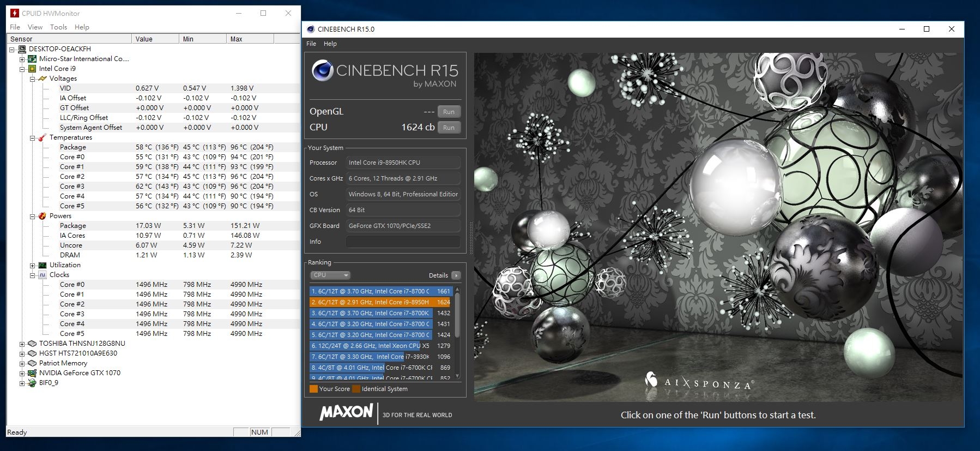
Task: Click the Info input field
Action: (x=403, y=242)
